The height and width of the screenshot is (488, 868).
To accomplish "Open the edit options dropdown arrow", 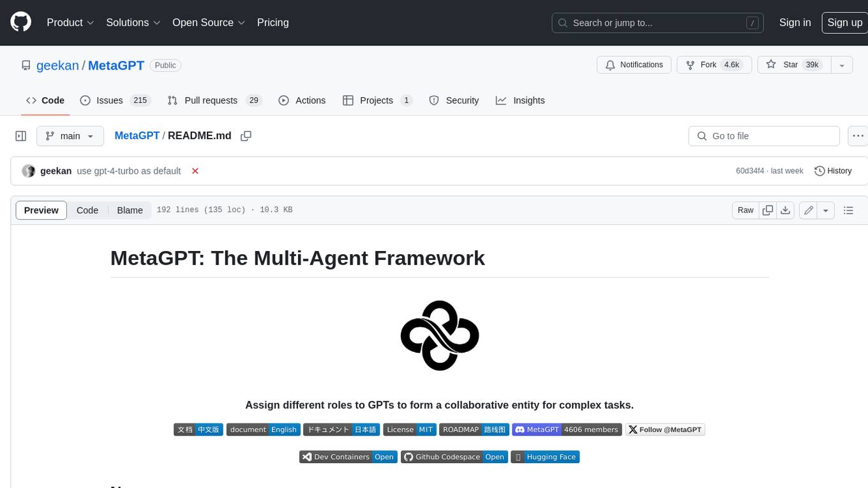I will click(826, 210).
